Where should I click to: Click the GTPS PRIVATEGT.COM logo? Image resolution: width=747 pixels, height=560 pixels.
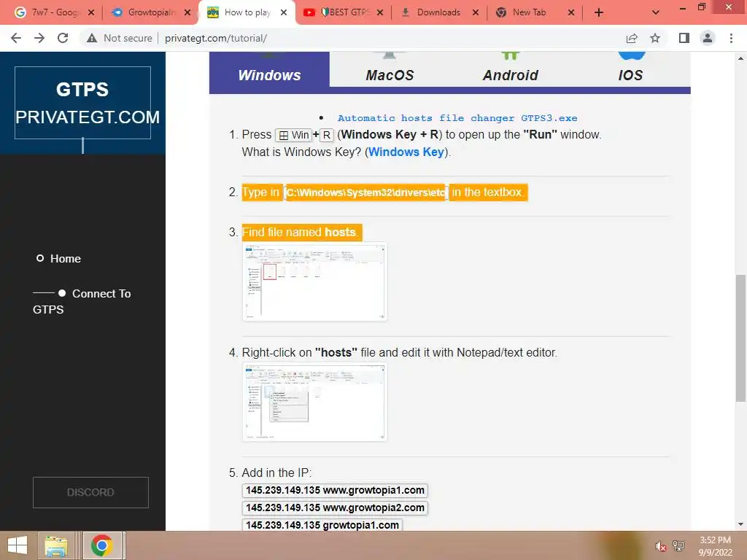click(83, 103)
